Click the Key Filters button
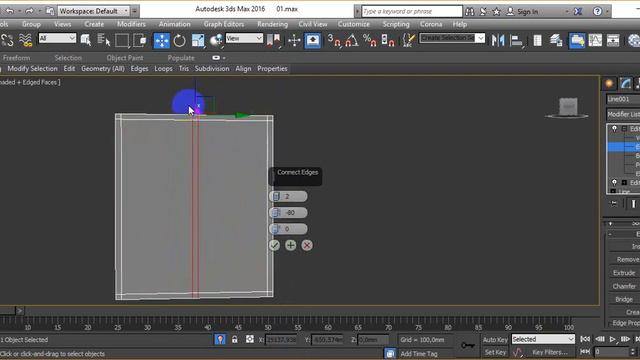Viewport: 640px width, 360px height. pyautogui.click(x=550, y=352)
